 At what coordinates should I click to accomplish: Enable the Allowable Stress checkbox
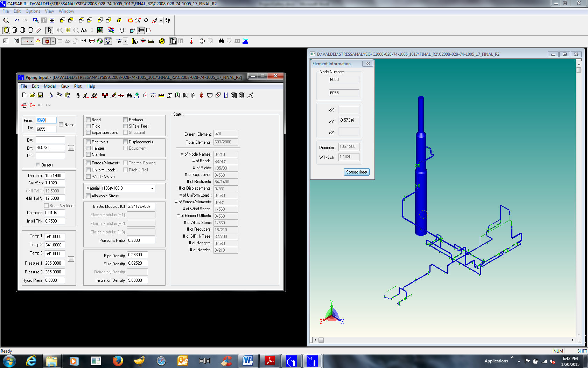(x=89, y=196)
